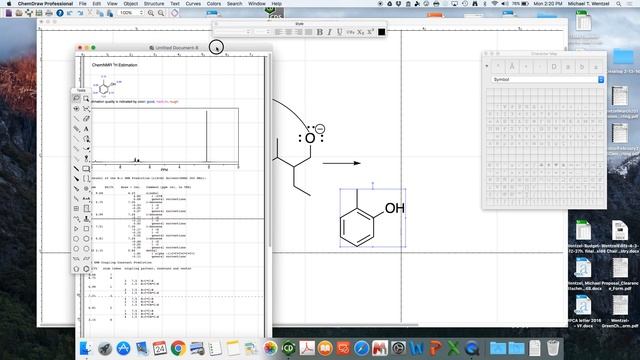Click the Paste clipboard toolbar icon
This screenshot has height=360, width=640.
(110, 13)
